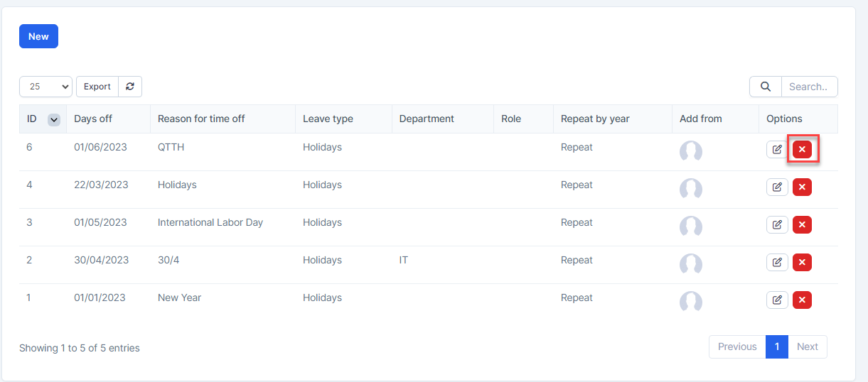Go to page 1

tap(776, 346)
